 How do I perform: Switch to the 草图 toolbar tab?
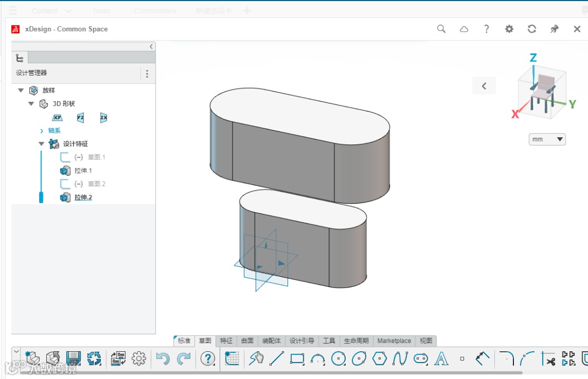click(205, 341)
